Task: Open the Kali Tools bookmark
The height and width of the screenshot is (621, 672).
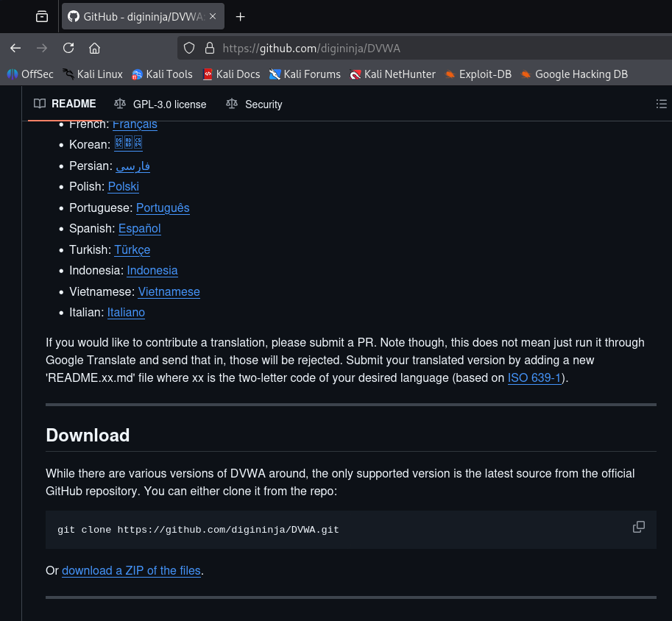Action: coord(162,74)
